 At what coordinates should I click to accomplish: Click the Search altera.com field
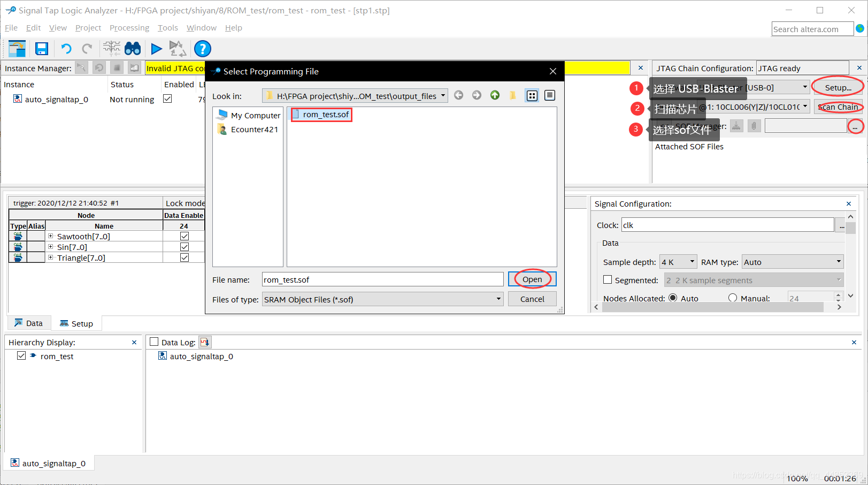pyautogui.click(x=812, y=29)
